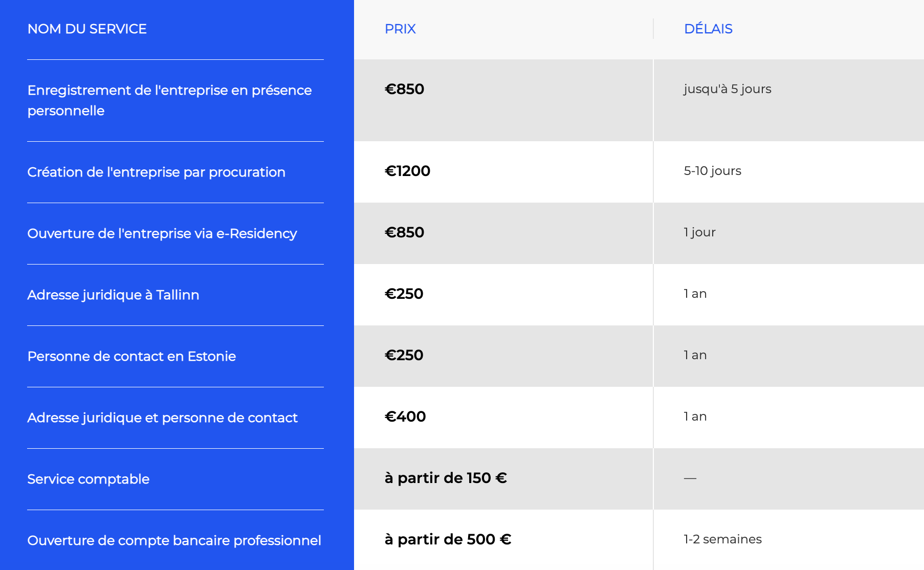Click the dash in Service comptable delay
The width and height of the screenshot is (924, 570).
(690, 478)
